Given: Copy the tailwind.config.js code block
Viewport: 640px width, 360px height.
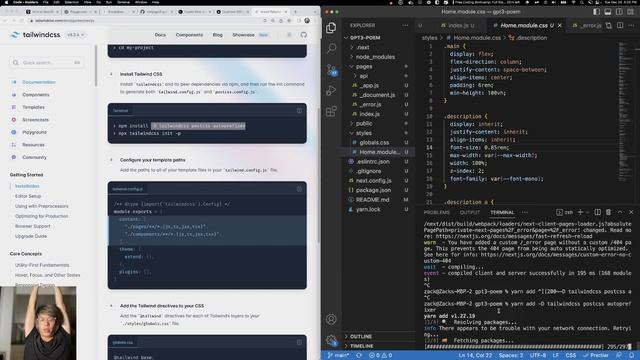Looking at the screenshot, I should click(x=299, y=189).
